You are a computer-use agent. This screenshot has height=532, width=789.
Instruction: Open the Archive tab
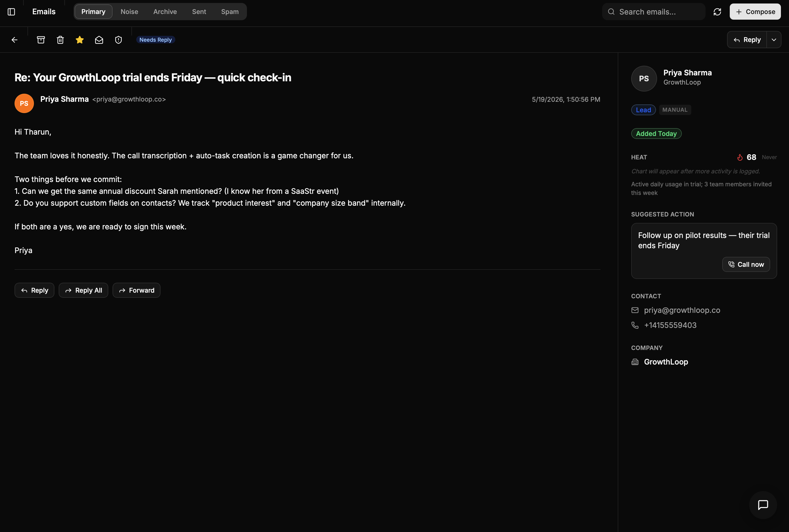point(165,12)
